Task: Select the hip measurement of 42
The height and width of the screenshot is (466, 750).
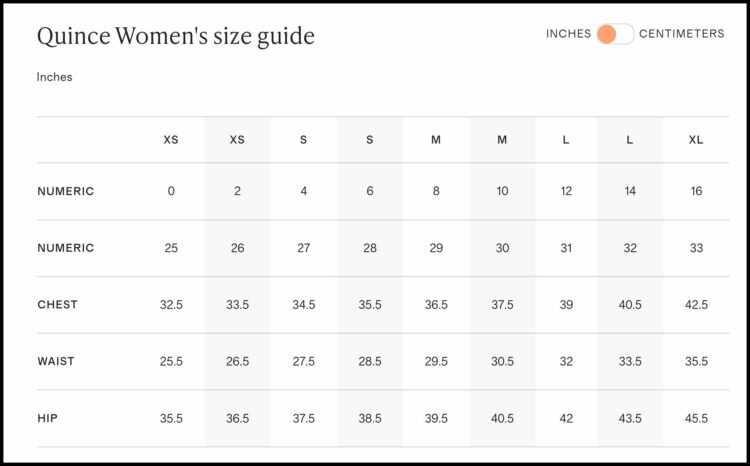Action: click(x=566, y=418)
